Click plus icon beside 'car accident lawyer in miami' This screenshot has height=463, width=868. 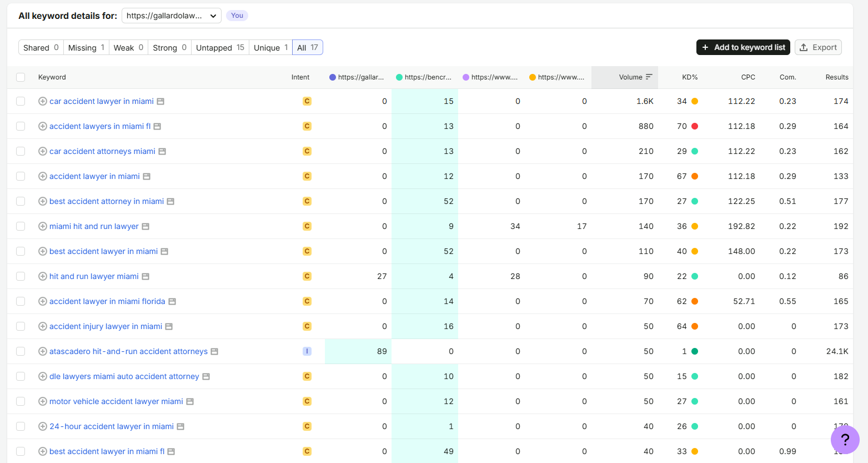(x=42, y=101)
